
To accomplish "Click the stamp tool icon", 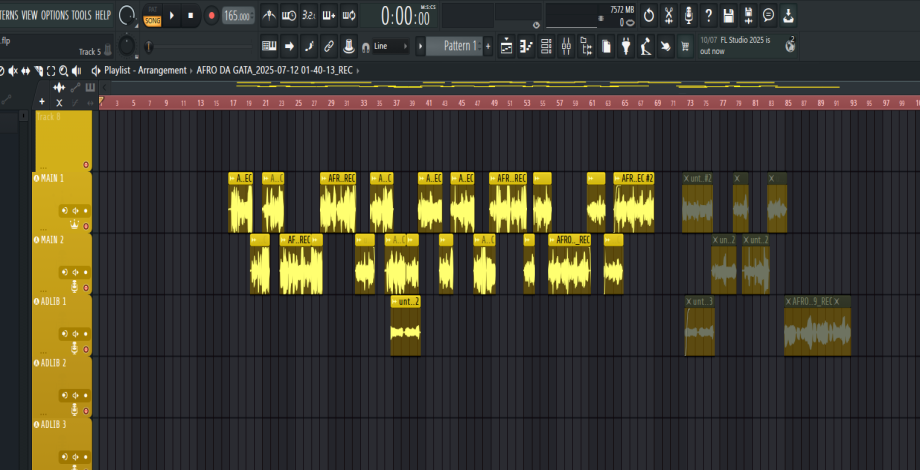I will click(x=349, y=46).
